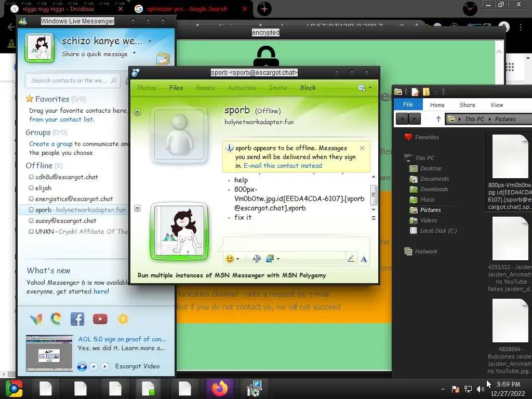Open the Facebook icon in Messenger footer
Screen dimensions: 532x399
coord(77,319)
